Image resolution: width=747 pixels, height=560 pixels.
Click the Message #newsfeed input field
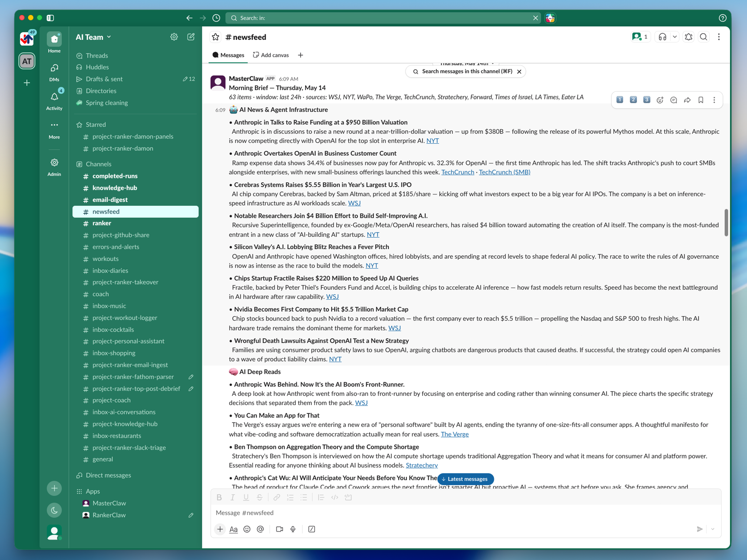(466, 512)
